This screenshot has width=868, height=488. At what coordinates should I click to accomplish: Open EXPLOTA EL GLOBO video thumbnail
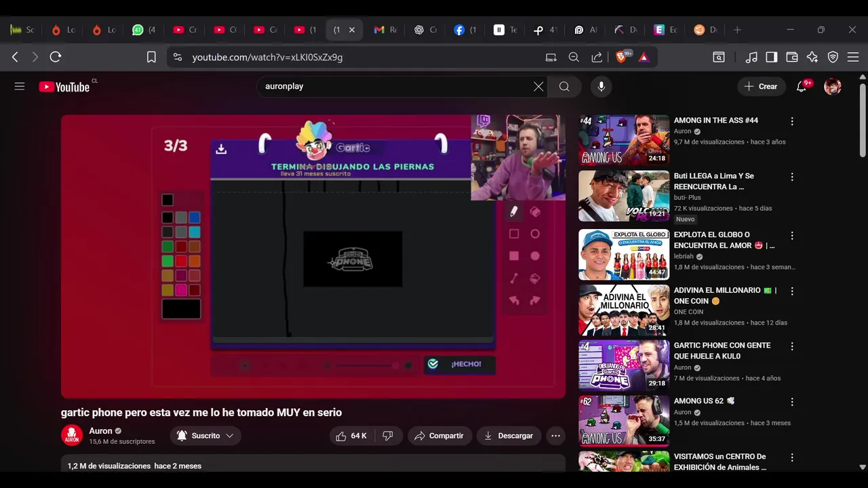(624, 254)
